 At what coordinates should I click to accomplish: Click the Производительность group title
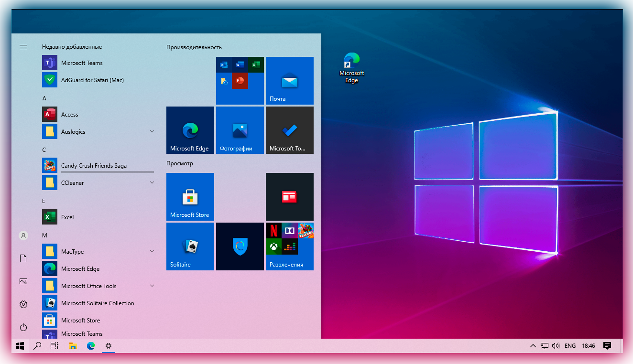pyautogui.click(x=194, y=47)
